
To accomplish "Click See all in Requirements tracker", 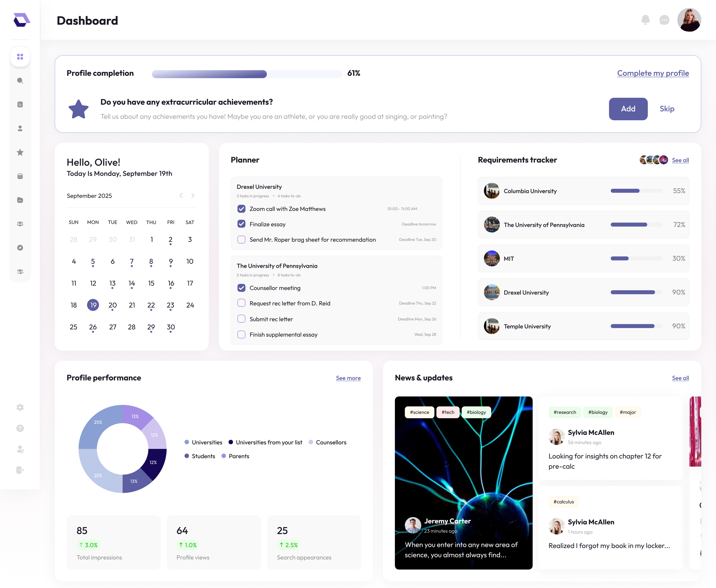I will tap(680, 160).
